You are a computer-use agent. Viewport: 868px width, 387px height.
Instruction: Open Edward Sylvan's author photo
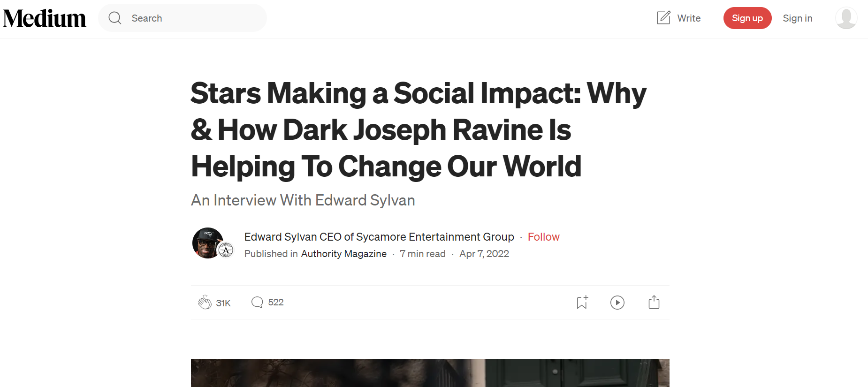click(207, 243)
